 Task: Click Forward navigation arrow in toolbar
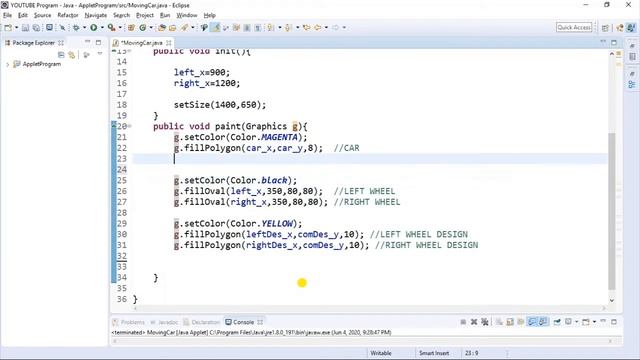(x=335, y=27)
